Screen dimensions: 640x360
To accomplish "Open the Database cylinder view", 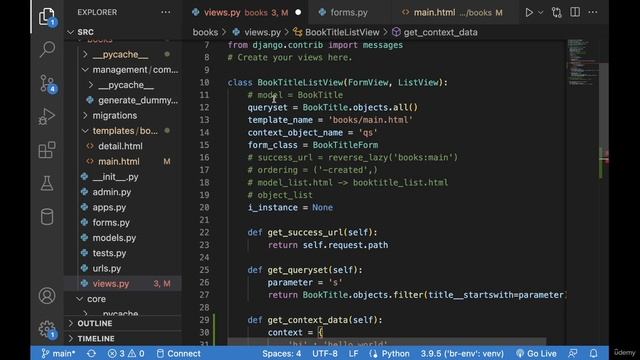I will pos(47,217).
